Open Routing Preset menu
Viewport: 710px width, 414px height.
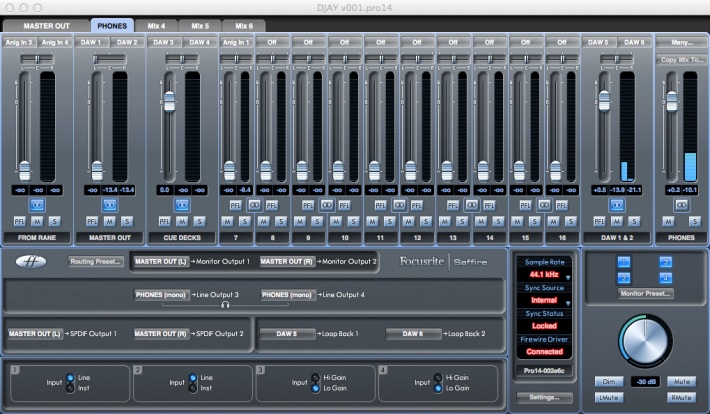(x=95, y=261)
